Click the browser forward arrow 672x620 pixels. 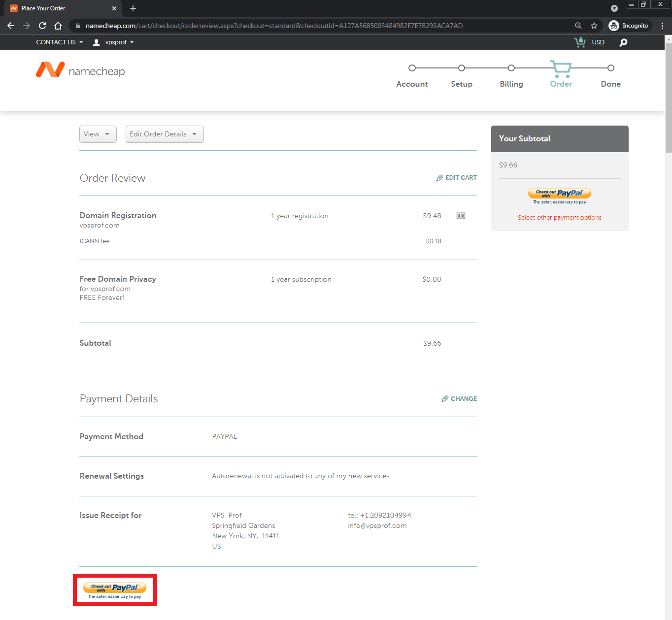click(x=27, y=26)
